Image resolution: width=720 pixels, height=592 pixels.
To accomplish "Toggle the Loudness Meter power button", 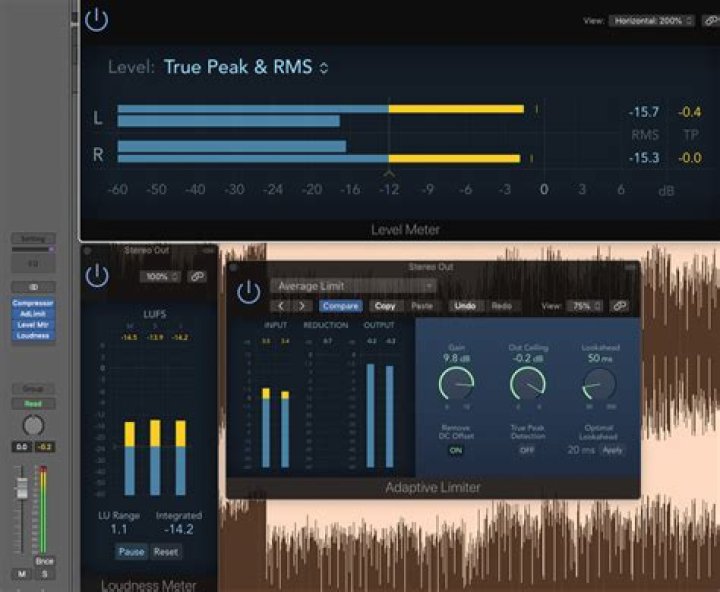I will coord(97,276).
